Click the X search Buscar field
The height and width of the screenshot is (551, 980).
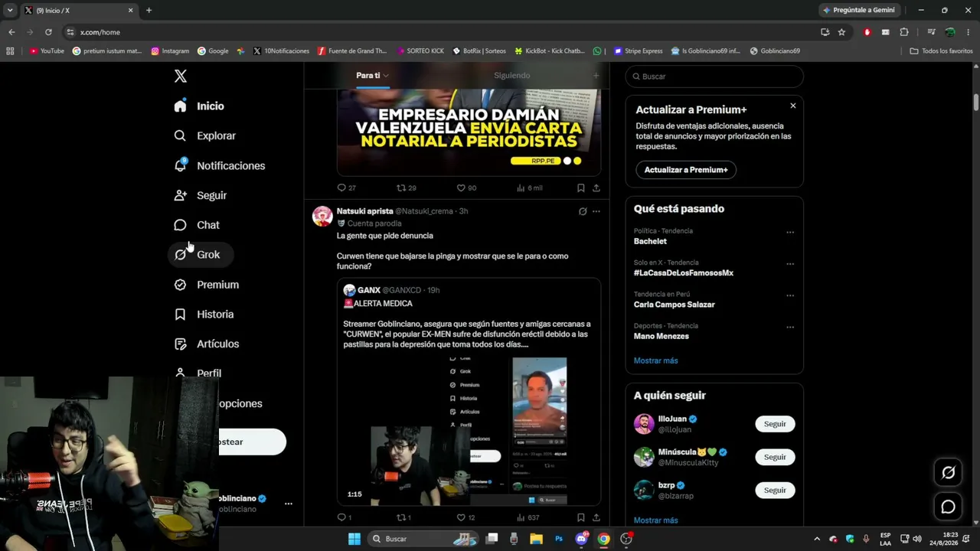(x=714, y=77)
